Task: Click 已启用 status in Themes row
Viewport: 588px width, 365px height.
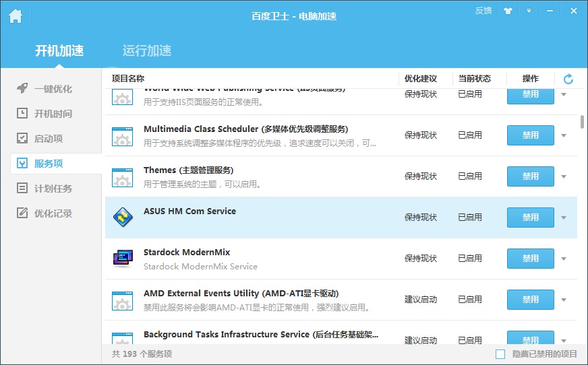Action: (x=470, y=176)
